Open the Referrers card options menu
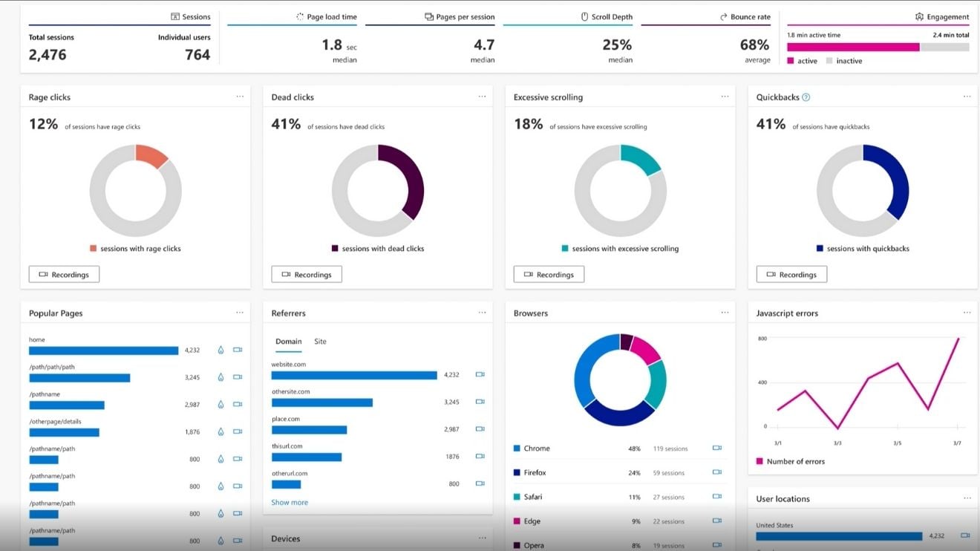This screenshot has width=980, height=551. pyautogui.click(x=483, y=313)
